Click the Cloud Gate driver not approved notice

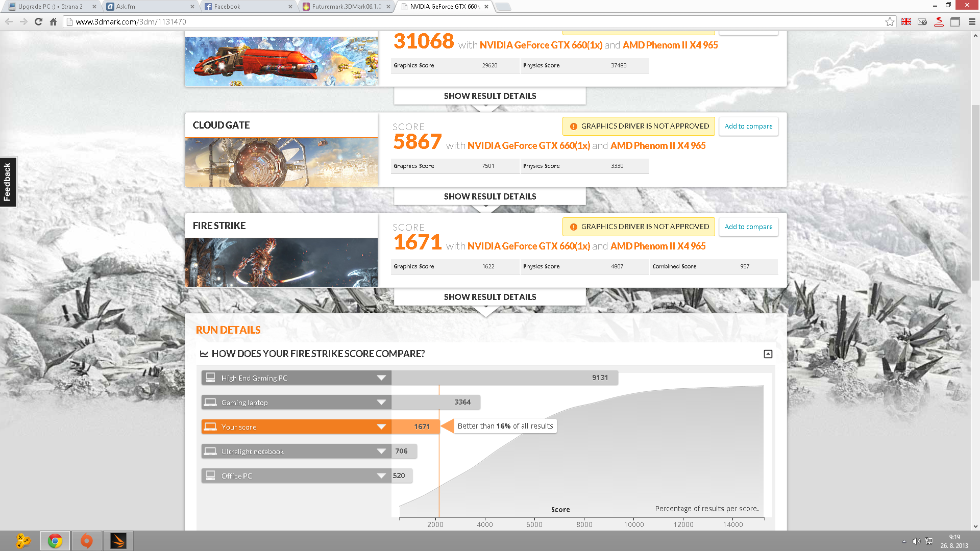coord(639,127)
